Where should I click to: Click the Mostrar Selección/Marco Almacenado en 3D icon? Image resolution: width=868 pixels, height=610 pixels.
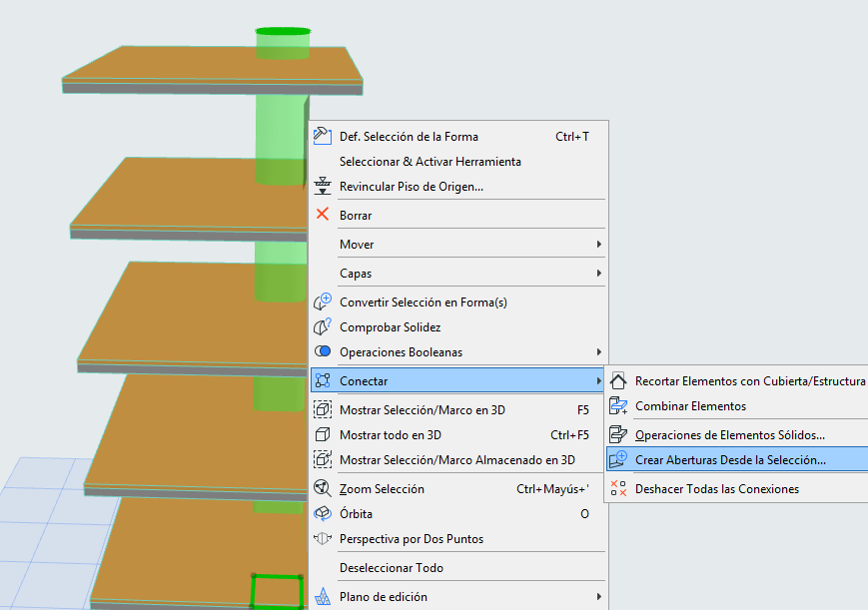[323, 459]
